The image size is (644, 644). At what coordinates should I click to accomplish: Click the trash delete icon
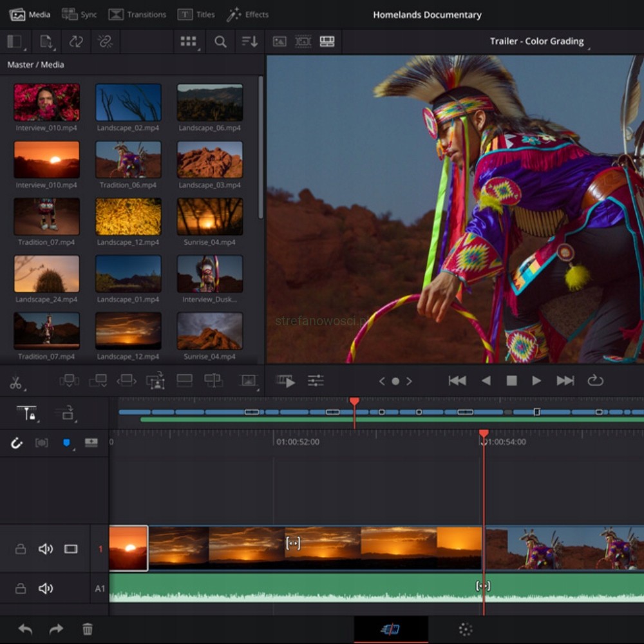tap(88, 629)
